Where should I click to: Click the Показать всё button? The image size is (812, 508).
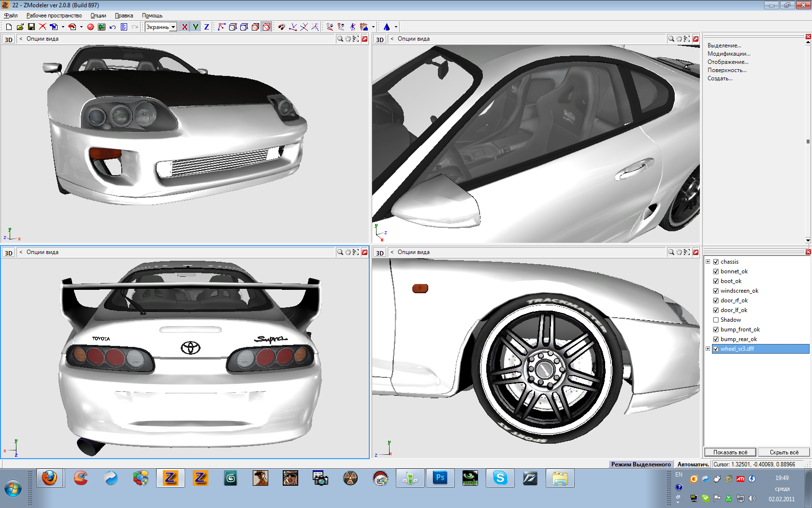click(730, 452)
